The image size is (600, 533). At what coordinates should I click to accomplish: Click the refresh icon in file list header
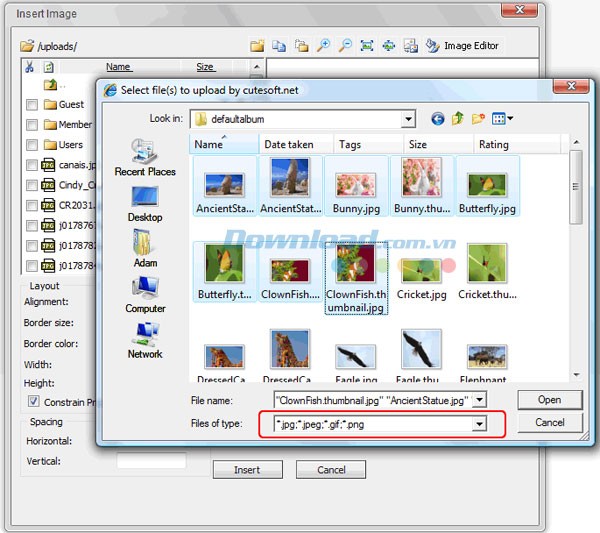(48, 67)
